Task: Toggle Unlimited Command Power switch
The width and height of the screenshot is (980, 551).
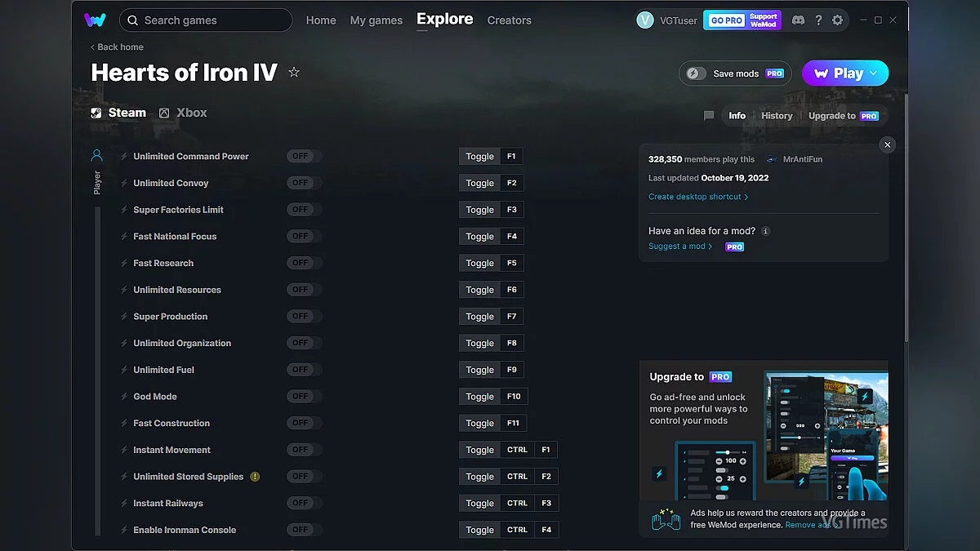Action: point(304,157)
